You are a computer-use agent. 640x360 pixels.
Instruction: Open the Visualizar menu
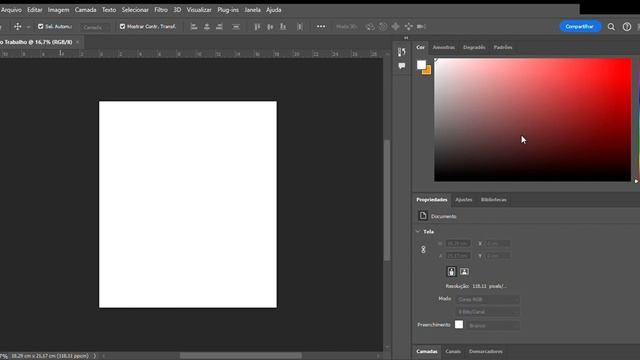pyautogui.click(x=199, y=10)
